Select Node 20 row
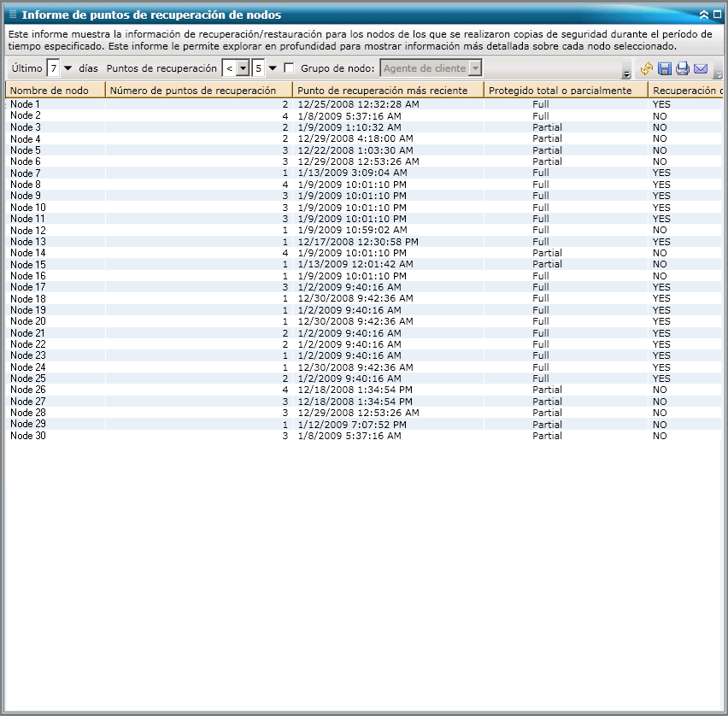 (364, 321)
